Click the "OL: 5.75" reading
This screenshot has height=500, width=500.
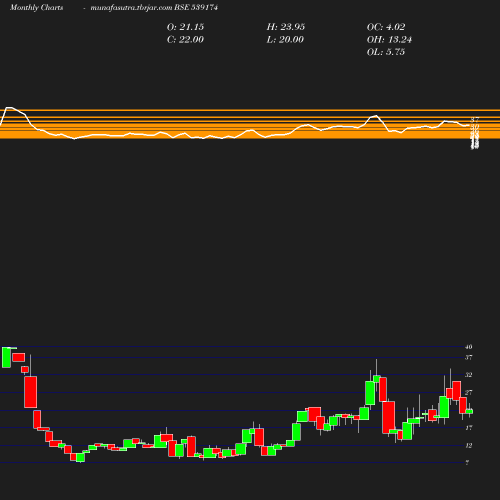tap(386, 52)
